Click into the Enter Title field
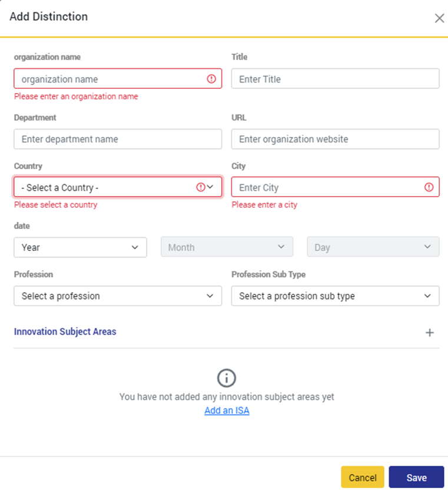The height and width of the screenshot is (494, 448). [335, 79]
